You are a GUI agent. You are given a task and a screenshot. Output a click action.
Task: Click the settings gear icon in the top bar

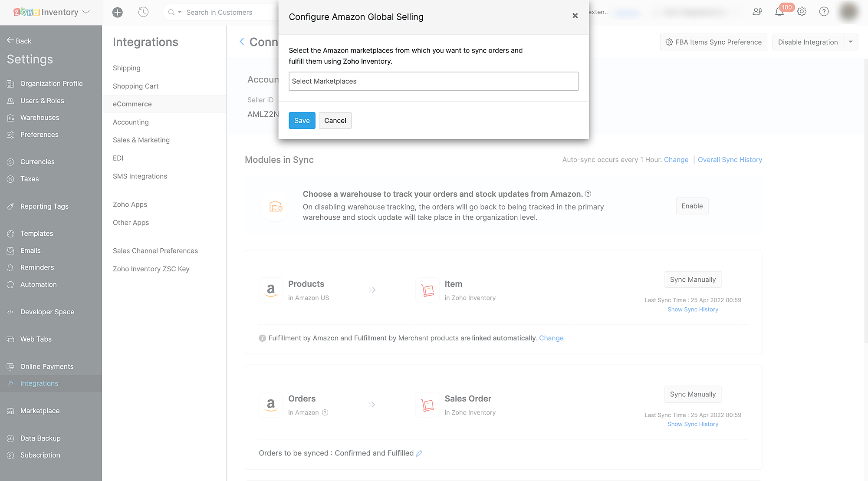(x=802, y=12)
